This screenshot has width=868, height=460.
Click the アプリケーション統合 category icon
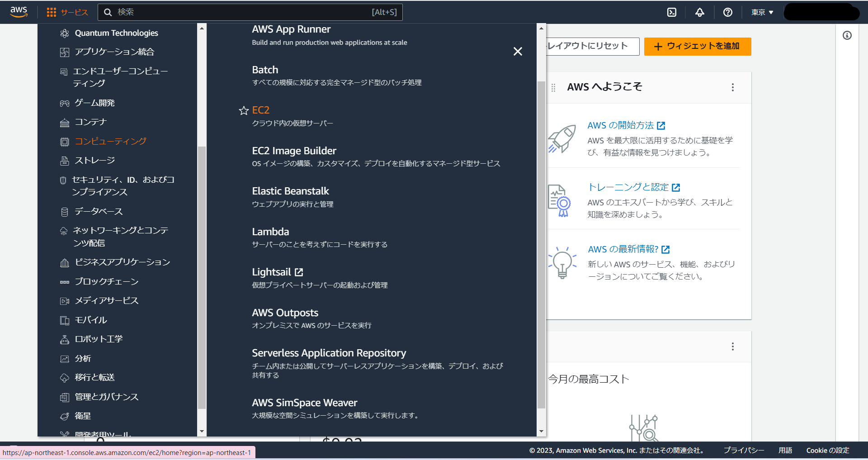tap(65, 52)
